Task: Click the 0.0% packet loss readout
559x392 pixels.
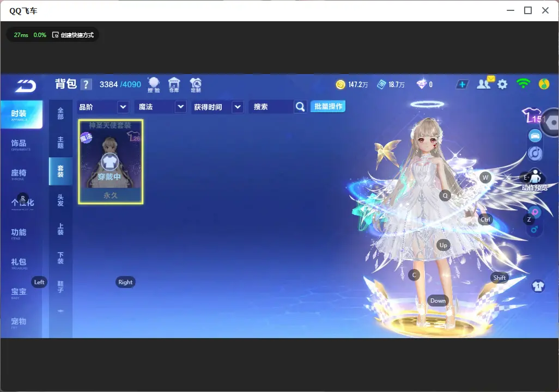Action: 40,35
